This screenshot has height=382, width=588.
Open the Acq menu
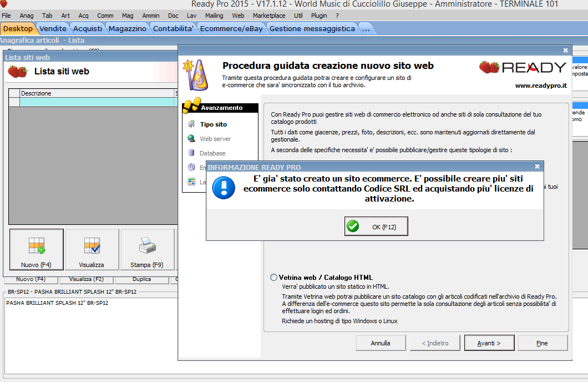click(x=83, y=16)
